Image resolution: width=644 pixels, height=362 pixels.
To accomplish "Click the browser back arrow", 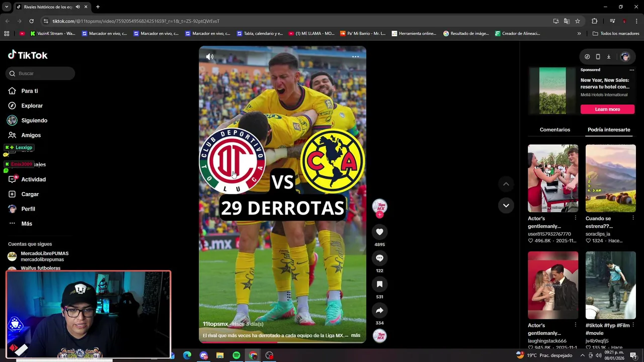I will pyautogui.click(x=7, y=21).
